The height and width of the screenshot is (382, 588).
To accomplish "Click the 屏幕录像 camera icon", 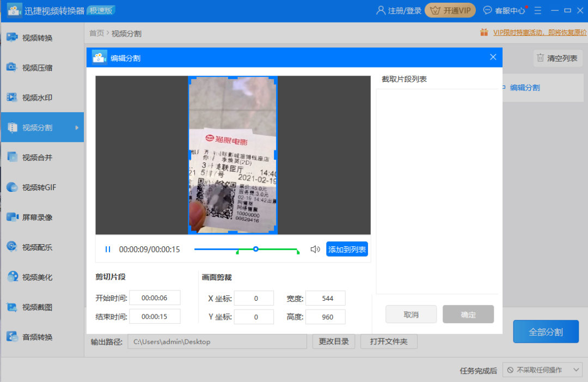I will click(13, 217).
